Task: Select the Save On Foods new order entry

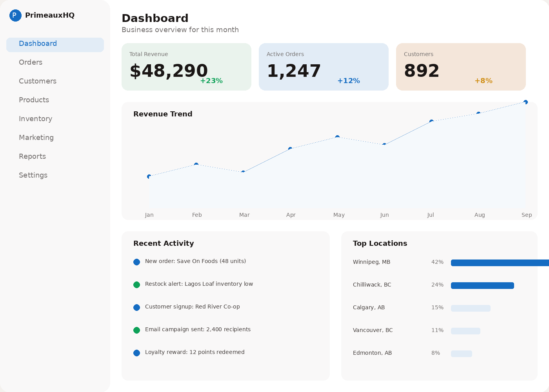Action: 195,261
